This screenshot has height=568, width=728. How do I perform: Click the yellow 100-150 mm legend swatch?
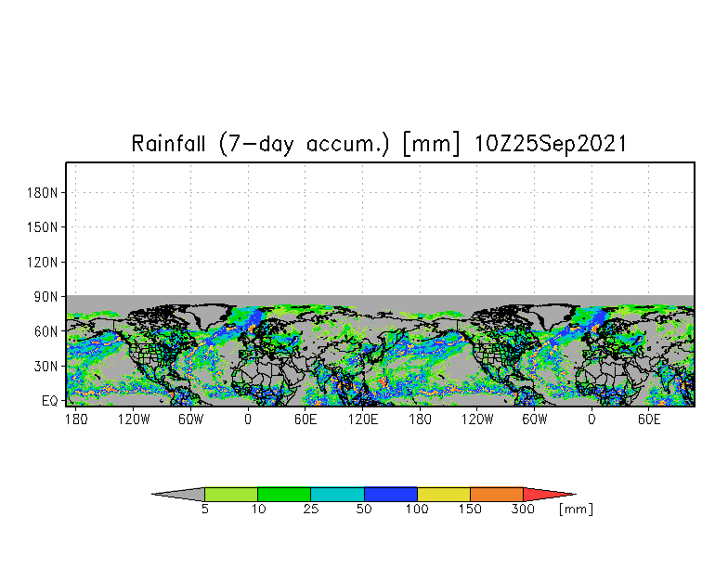444,494
